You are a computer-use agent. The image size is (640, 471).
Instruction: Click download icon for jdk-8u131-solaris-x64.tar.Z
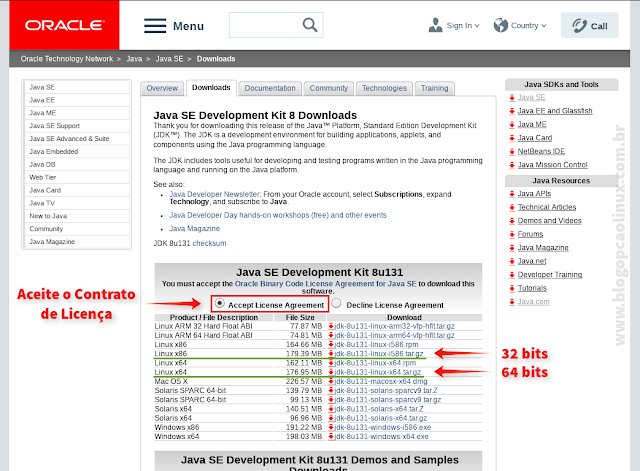331,409
